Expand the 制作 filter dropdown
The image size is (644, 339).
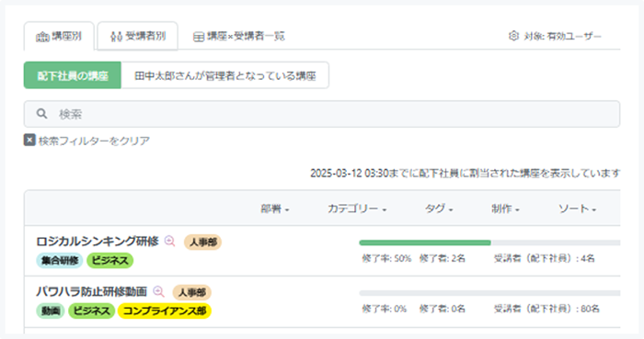tap(505, 209)
